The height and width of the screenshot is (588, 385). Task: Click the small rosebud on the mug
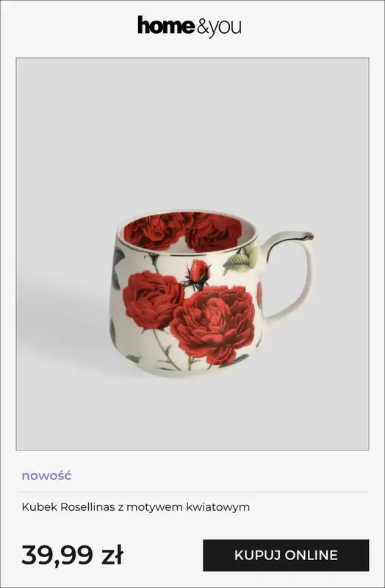tap(198, 273)
